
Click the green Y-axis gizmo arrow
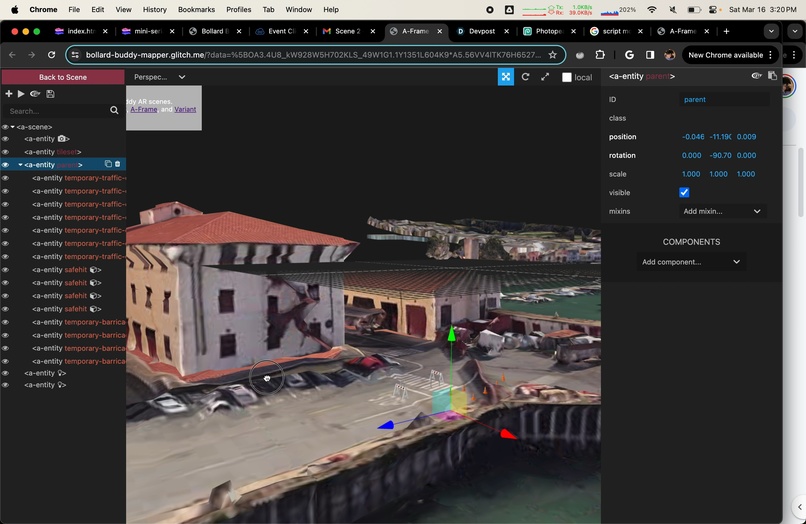[x=451, y=334]
